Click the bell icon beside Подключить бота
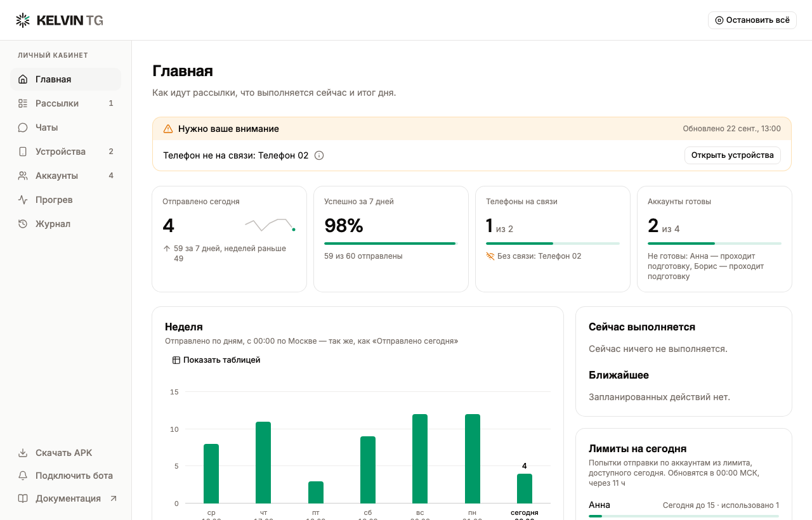This screenshot has height=520, width=812. (x=23, y=476)
